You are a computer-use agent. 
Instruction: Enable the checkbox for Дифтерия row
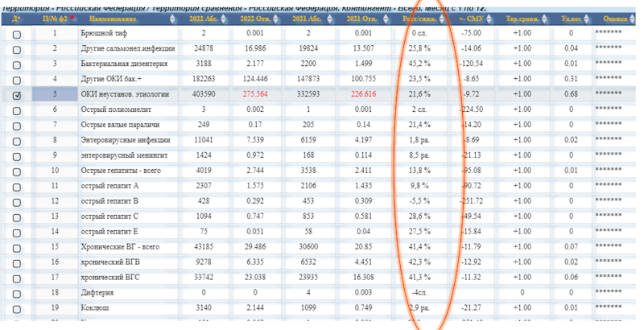click(17, 293)
